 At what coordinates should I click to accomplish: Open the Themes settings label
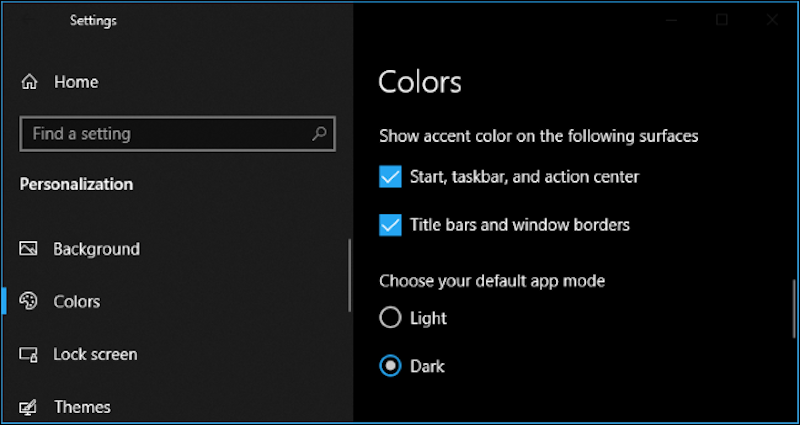tap(82, 407)
